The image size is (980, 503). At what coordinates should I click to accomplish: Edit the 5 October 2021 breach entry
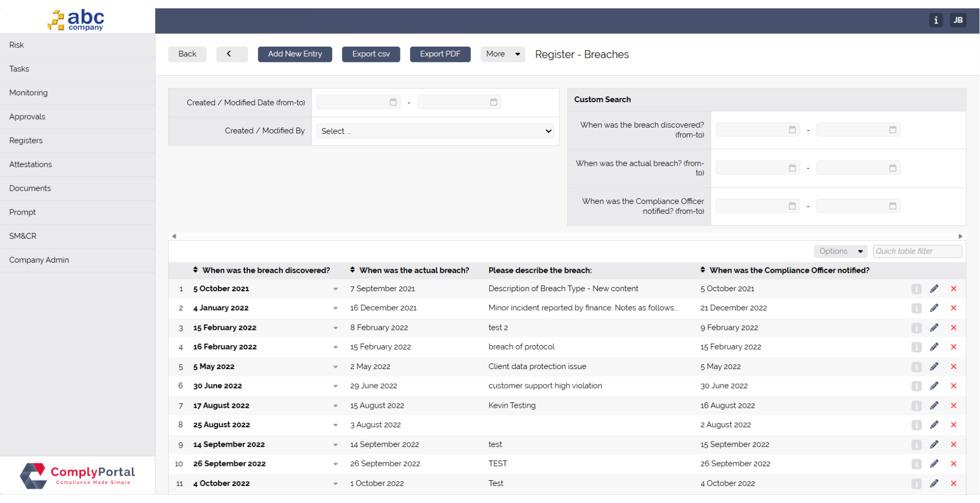tap(934, 289)
